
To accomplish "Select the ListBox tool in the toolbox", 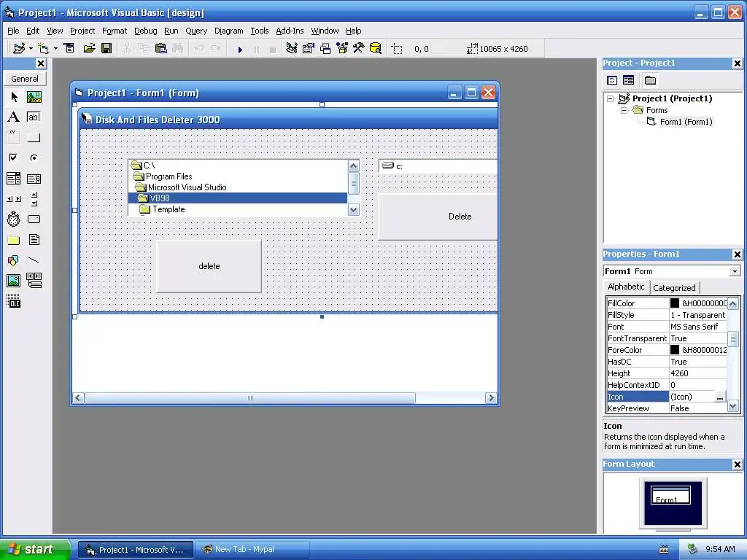I will (34, 179).
